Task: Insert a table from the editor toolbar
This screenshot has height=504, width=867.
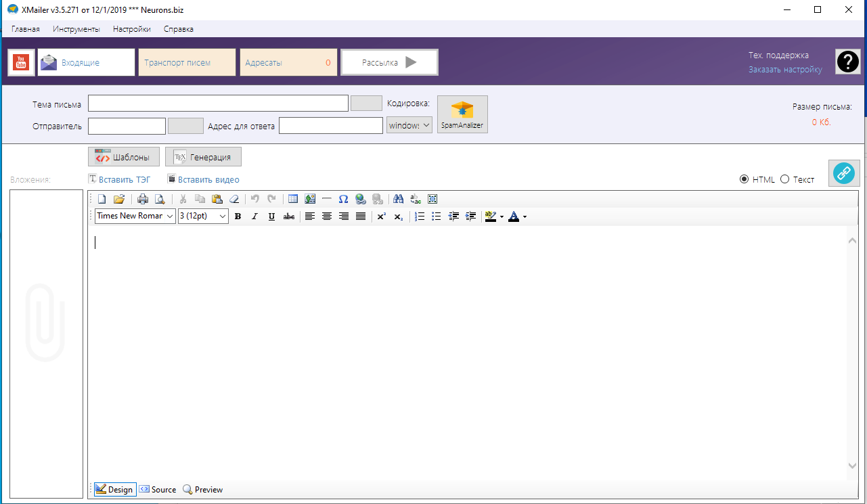Action: (293, 199)
